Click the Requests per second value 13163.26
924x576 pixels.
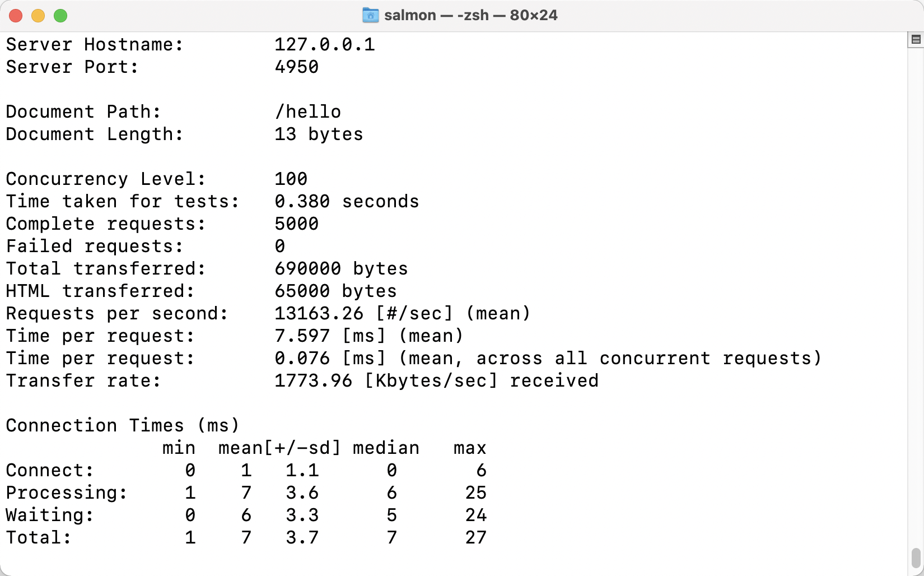[319, 314]
